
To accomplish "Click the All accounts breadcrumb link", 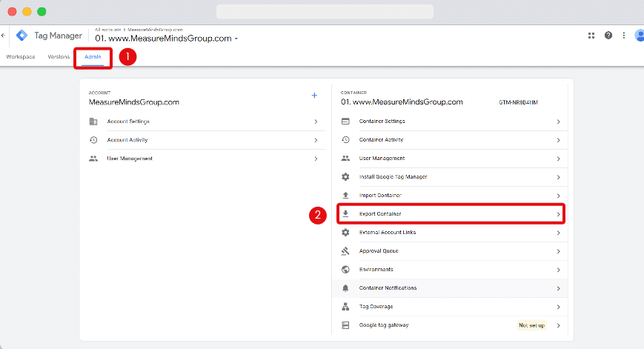I will (108, 30).
